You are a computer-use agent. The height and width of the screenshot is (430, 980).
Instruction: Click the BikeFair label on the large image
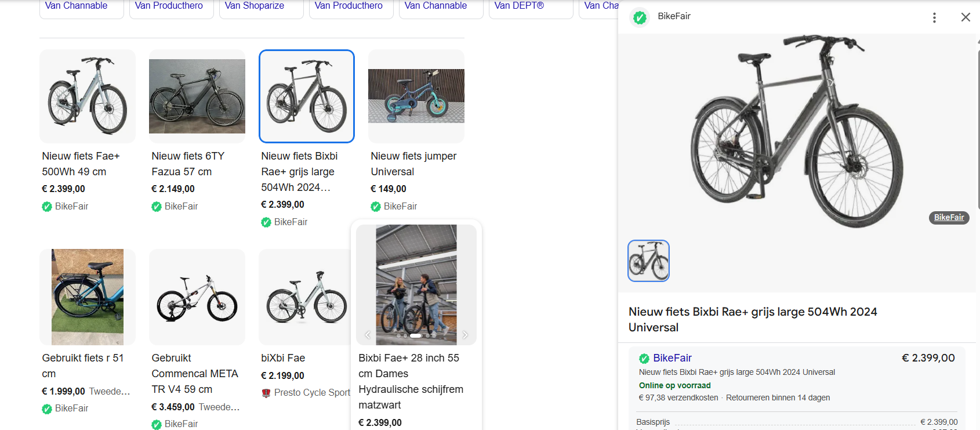[949, 218]
